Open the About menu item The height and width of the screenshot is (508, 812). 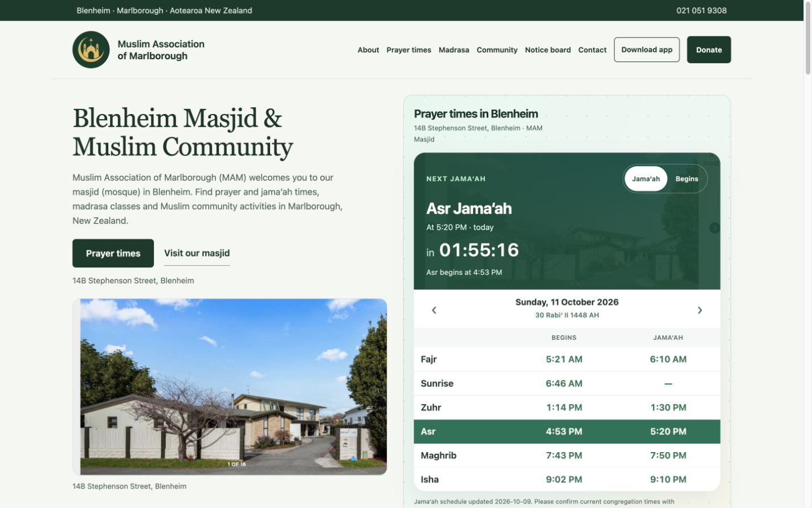pos(368,50)
